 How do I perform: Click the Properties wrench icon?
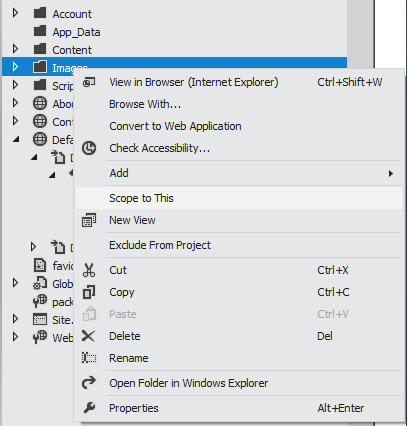pyautogui.click(x=89, y=408)
